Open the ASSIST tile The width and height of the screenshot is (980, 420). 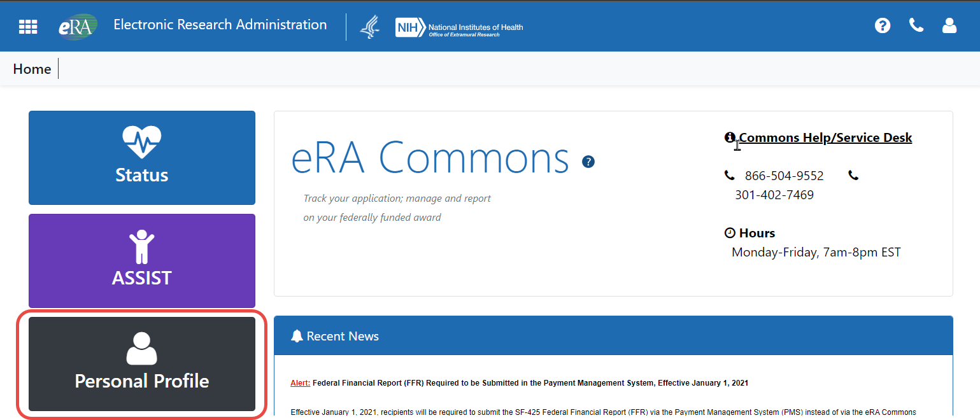coord(142,261)
